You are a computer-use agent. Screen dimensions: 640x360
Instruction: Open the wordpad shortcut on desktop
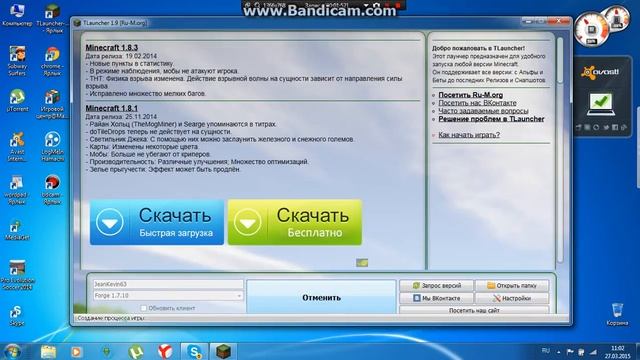(17, 190)
